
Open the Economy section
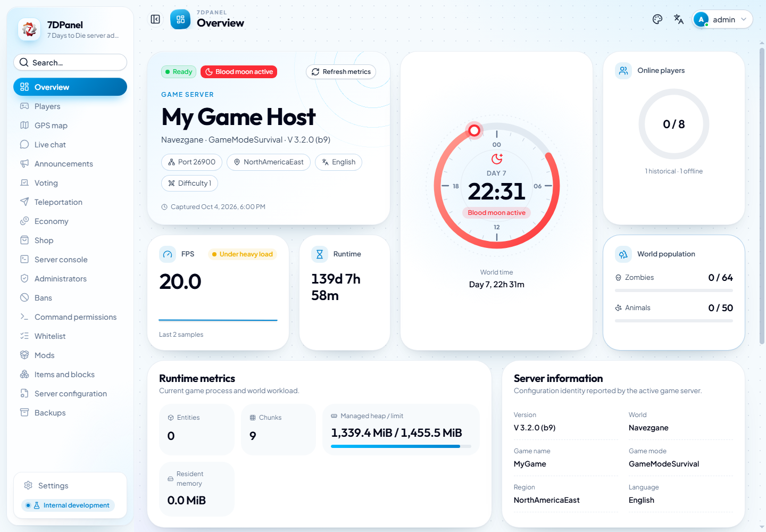(x=70, y=221)
